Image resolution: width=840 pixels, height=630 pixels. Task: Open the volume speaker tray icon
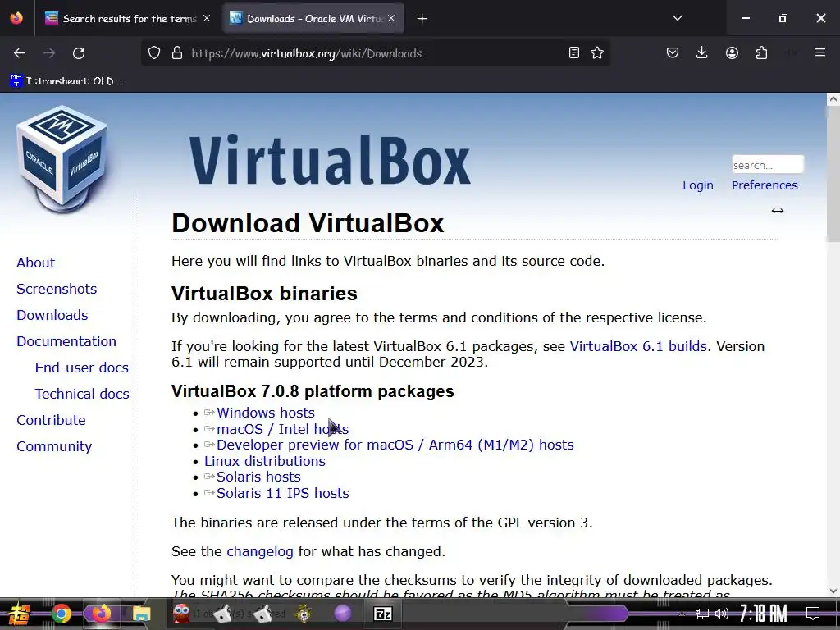click(722, 614)
